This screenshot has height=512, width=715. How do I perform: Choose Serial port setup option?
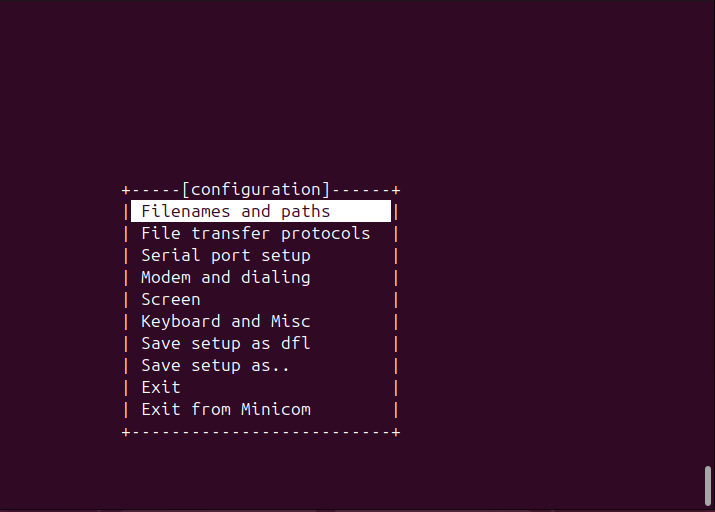(225, 255)
